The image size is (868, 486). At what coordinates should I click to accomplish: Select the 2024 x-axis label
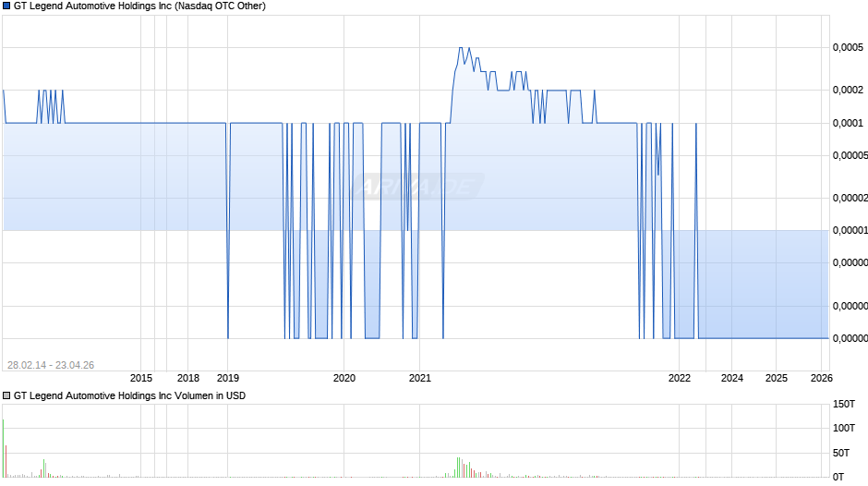(x=732, y=378)
